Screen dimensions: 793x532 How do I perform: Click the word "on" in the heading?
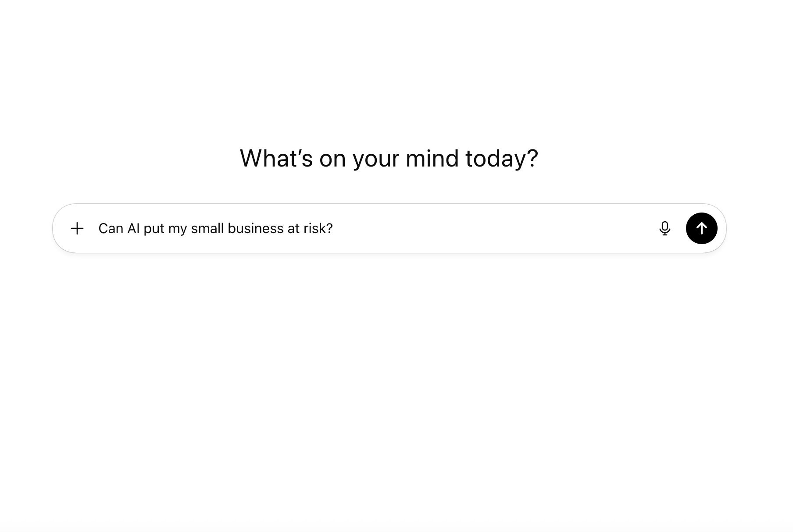coord(332,159)
